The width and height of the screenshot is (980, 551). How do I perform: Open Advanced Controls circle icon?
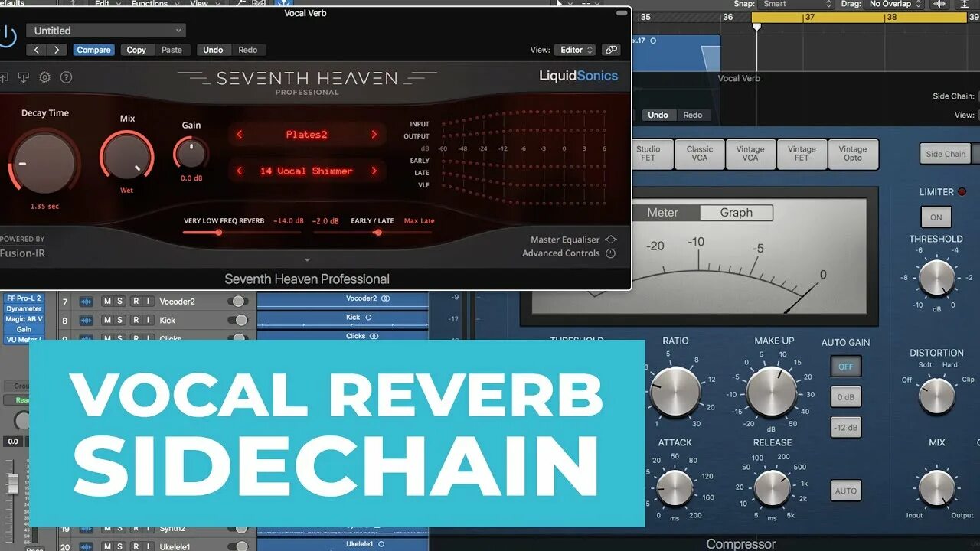click(610, 253)
